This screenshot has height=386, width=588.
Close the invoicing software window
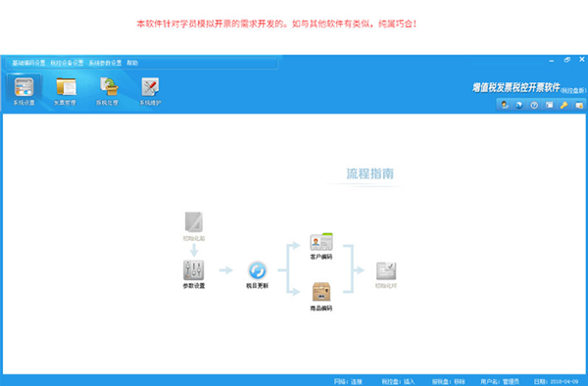[x=582, y=59]
